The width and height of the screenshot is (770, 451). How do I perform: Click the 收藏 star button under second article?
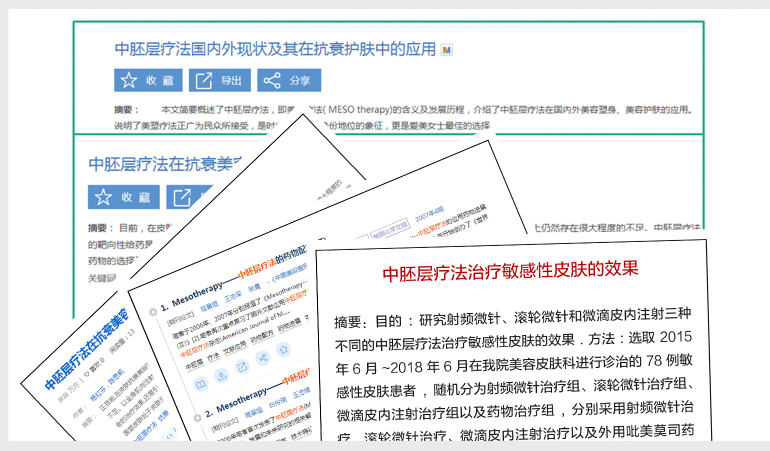click(121, 197)
